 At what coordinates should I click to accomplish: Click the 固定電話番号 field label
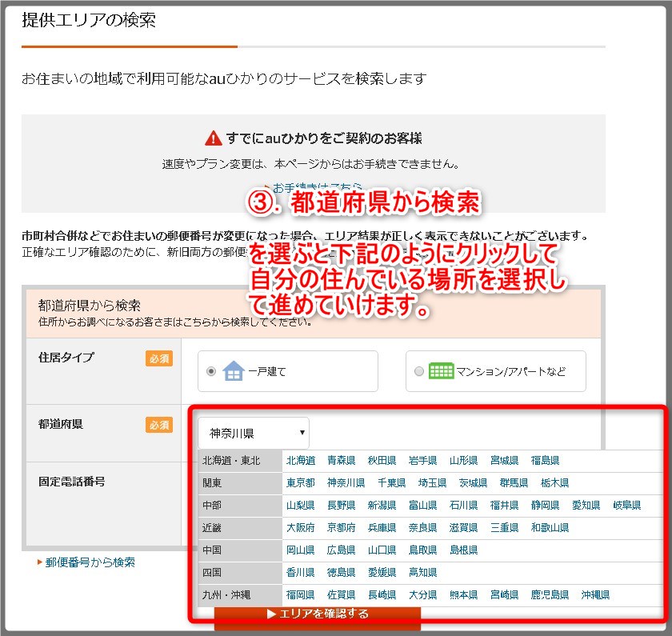(x=71, y=482)
